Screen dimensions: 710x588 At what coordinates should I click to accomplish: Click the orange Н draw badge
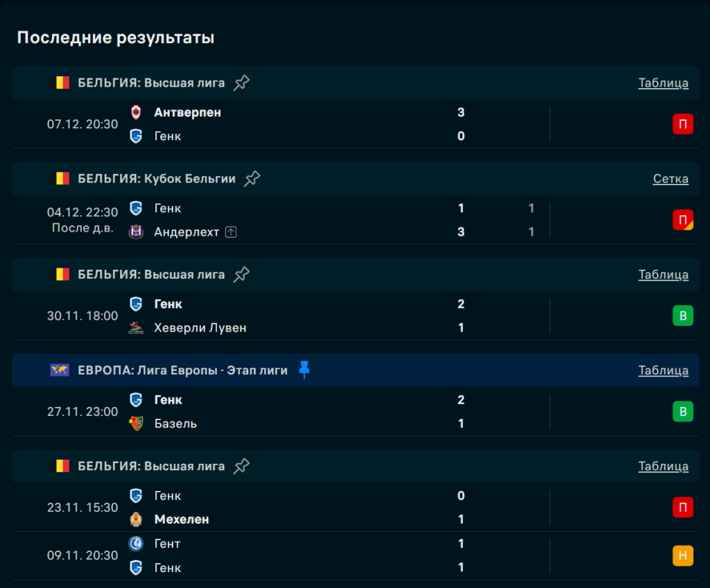click(682, 555)
